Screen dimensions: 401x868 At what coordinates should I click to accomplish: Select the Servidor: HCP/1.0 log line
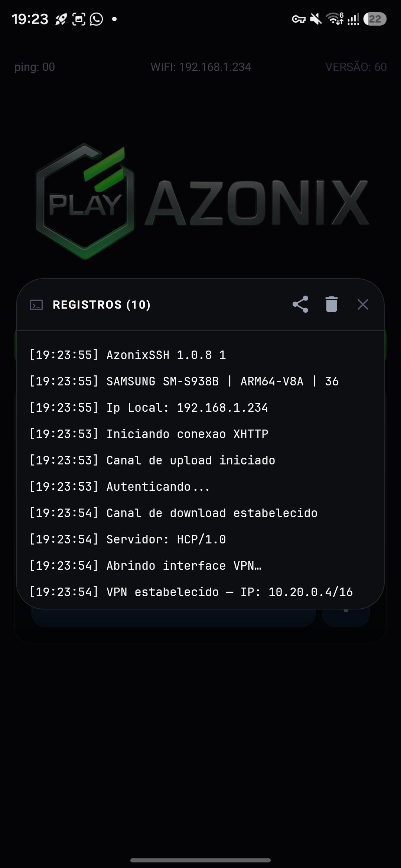pyautogui.click(x=128, y=539)
